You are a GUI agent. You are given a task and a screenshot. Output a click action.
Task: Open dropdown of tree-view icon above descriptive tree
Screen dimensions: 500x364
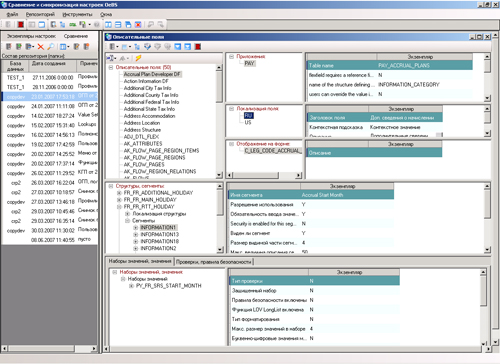pos(115,58)
